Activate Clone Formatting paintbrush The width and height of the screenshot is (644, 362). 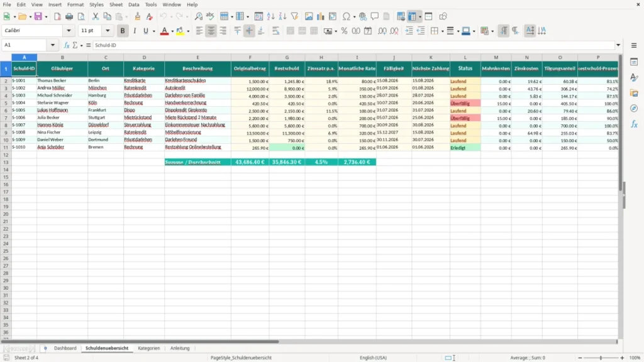point(138,16)
